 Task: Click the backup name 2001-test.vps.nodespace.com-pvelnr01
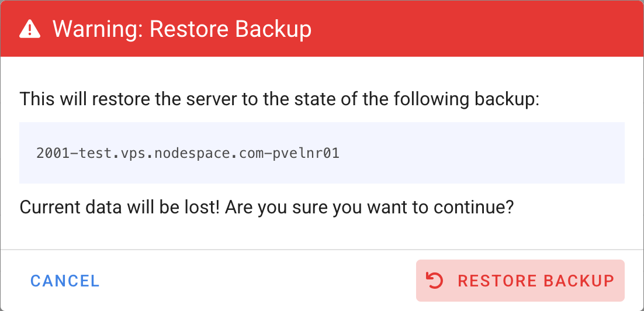click(x=188, y=154)
